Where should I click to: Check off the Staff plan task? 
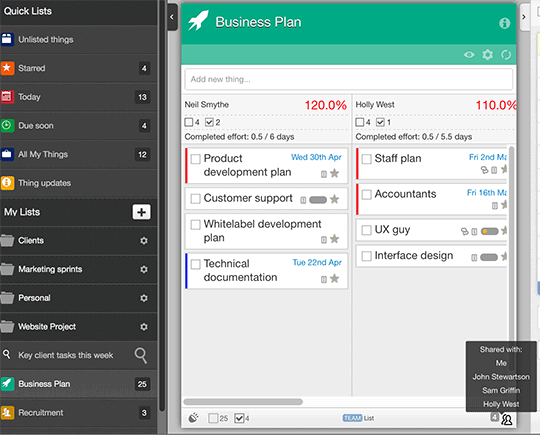click(366, 159)
